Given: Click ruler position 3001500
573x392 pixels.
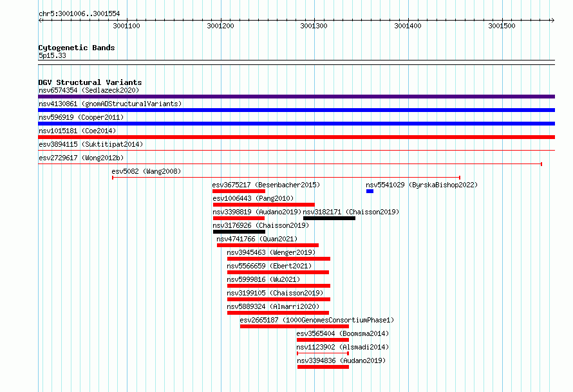Looking at the screenshot, I should pos(502,26).
